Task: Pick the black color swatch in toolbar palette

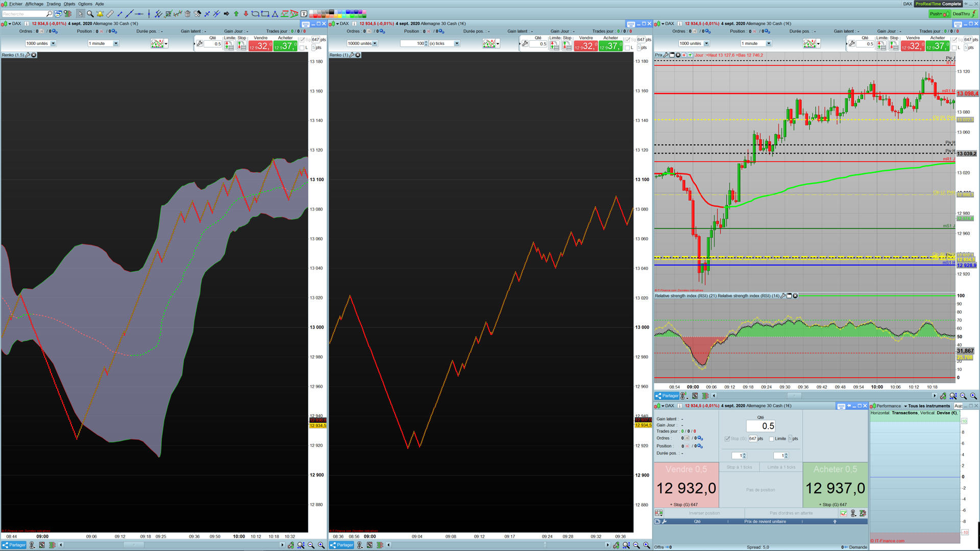Action: (x=332, y=12)
